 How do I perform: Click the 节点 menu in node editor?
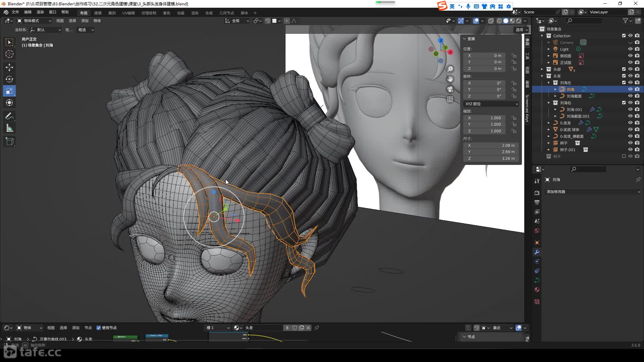coord(88,328)
